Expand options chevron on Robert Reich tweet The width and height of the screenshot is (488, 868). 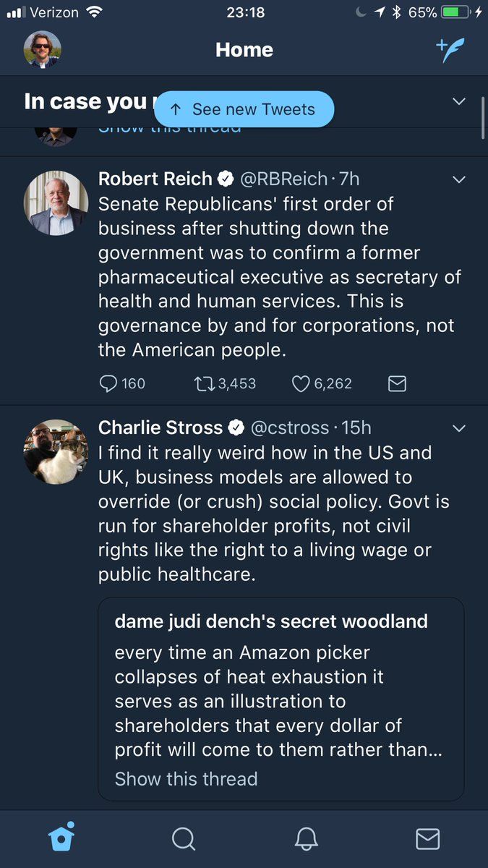pyautogui.click(x=459, y=179)
